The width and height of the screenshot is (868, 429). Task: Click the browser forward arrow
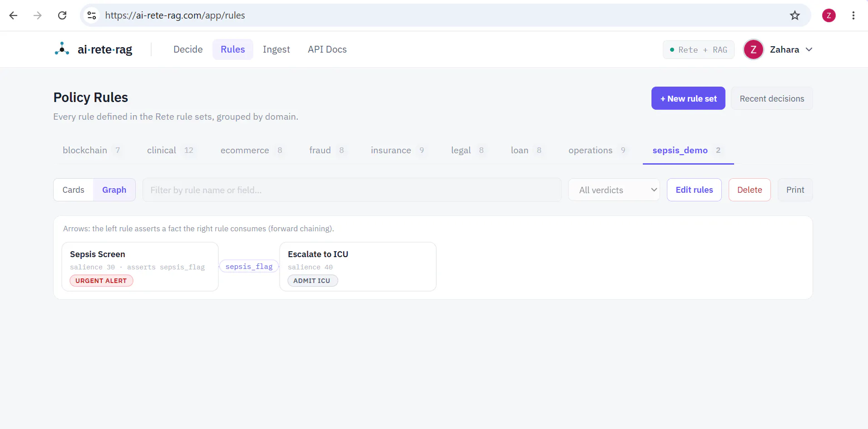pos(38,15)
